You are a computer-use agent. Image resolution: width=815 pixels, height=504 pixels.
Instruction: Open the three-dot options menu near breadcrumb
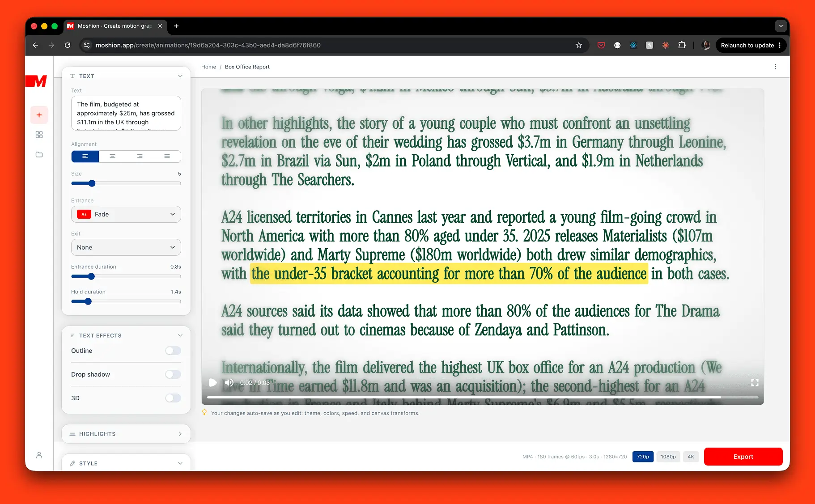pyautogui.click(x=776, y=67)
